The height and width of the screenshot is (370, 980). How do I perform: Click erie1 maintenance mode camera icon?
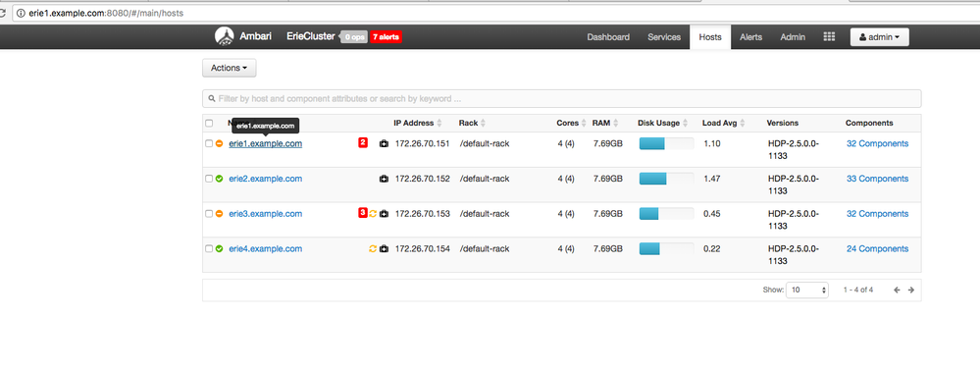tap(384, 143)
